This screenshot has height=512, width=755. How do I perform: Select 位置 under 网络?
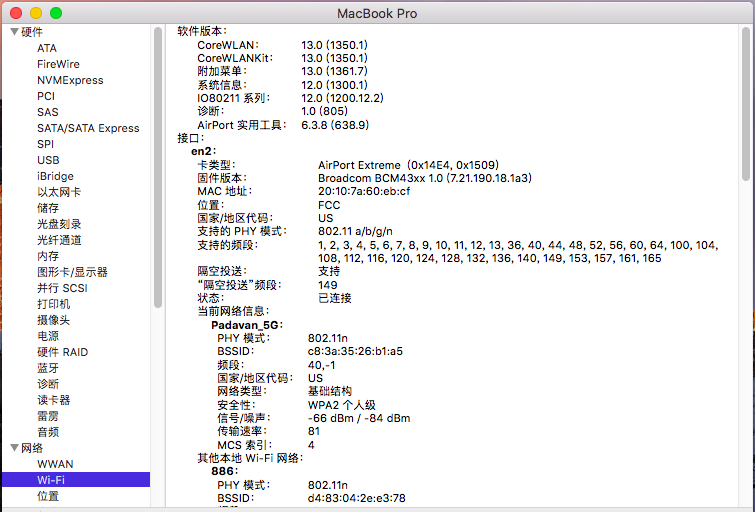48,496
